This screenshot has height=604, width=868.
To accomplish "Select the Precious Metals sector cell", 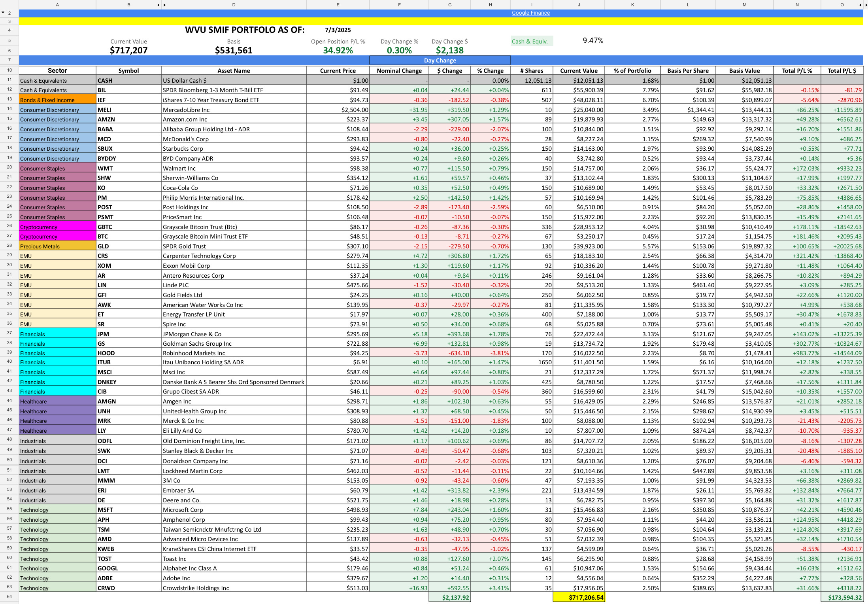I will click(57, 246).
